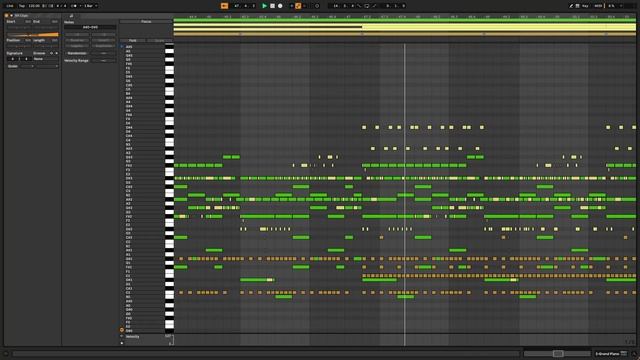Click the Stop button in transport
640x360 pixels.
click(x=272, y=6)
